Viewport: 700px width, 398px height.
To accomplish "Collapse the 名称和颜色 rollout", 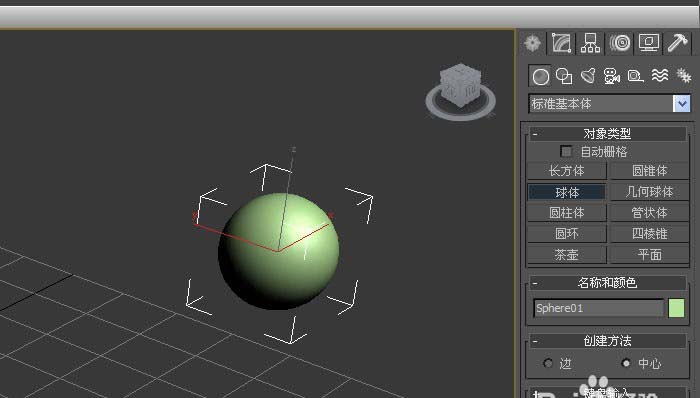I will pos(608,282).
